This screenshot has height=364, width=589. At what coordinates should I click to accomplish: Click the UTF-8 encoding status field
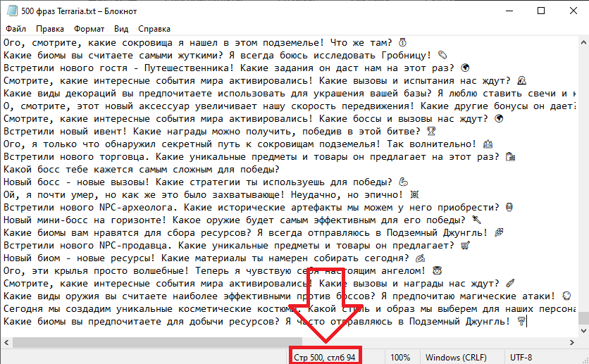[521, 357]
